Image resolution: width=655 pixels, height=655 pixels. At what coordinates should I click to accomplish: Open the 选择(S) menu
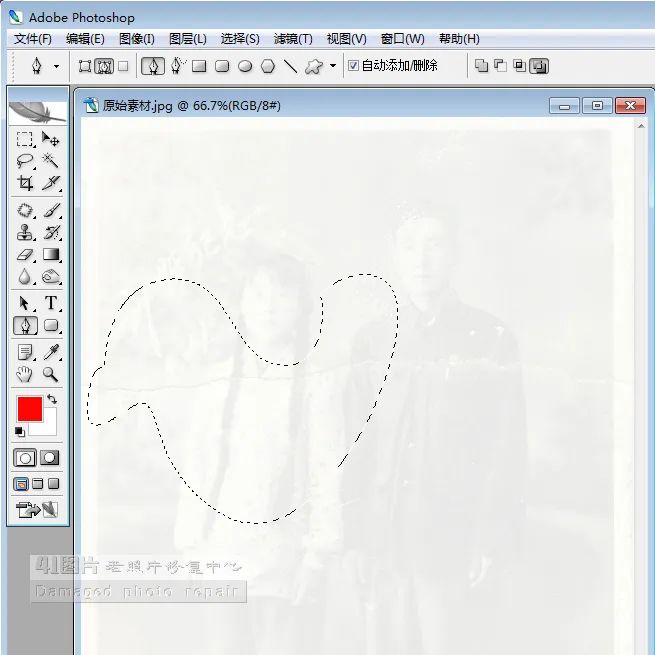[x=240, y=39]
